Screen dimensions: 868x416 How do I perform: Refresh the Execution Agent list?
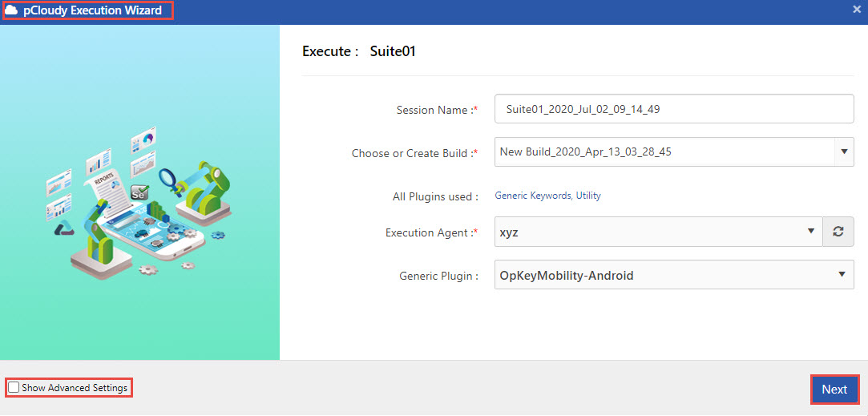(838, 232)
